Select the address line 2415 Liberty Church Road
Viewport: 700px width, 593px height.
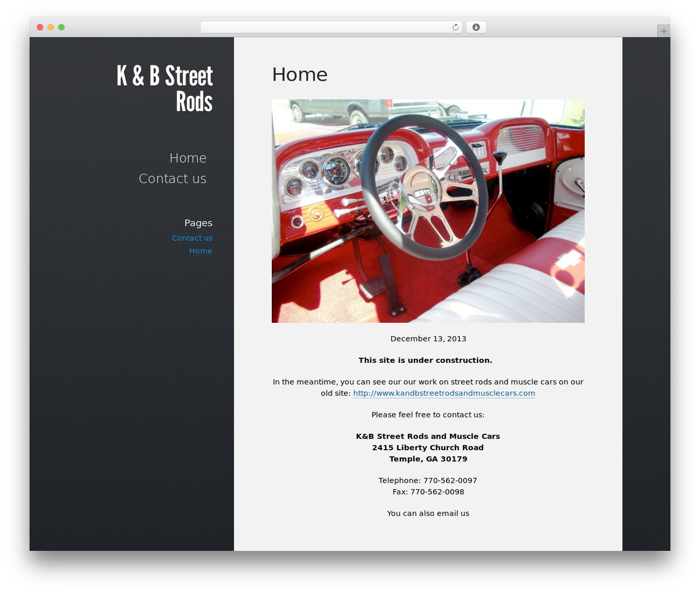coord(428,447)
